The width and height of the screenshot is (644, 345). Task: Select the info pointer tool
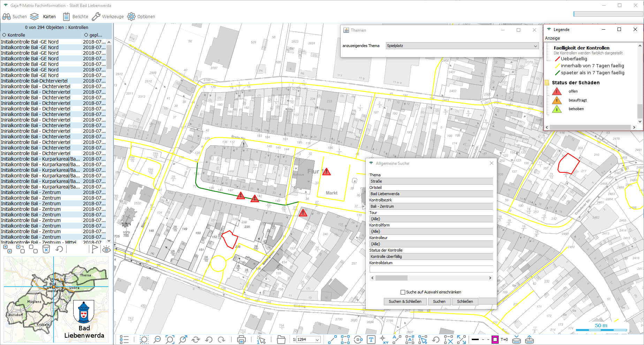(x=261, y=339)
